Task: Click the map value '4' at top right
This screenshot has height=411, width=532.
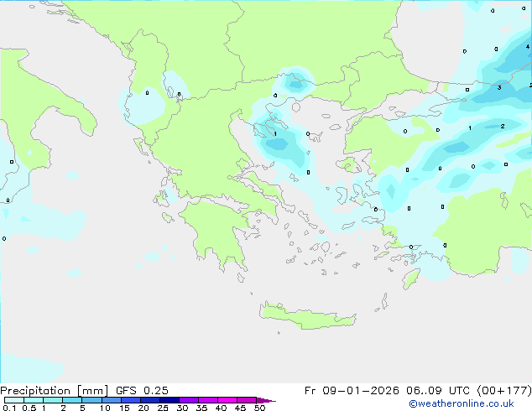Action: click(x=528, y=46)
